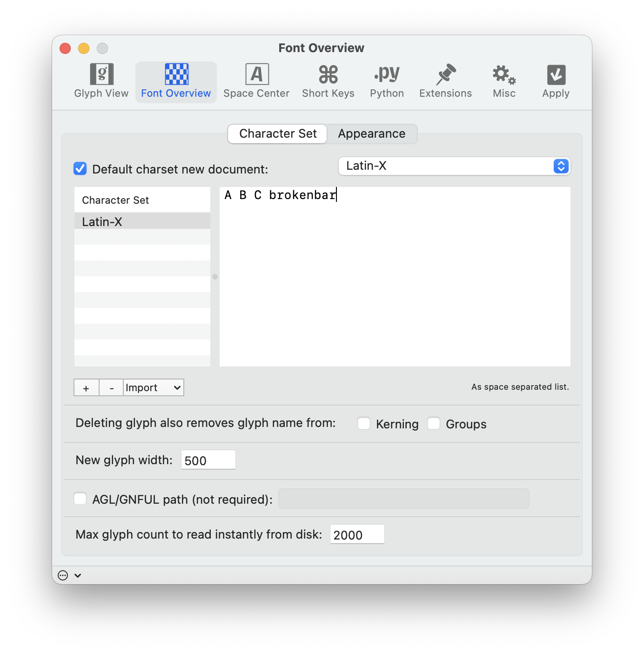Open the Import dropdown menu

coord(154,388)
